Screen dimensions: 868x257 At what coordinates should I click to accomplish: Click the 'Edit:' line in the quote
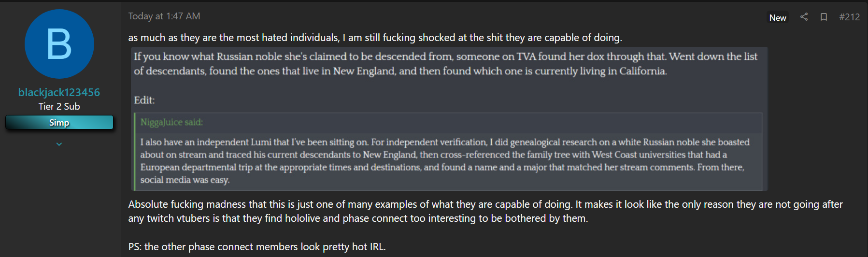[144, 100]
